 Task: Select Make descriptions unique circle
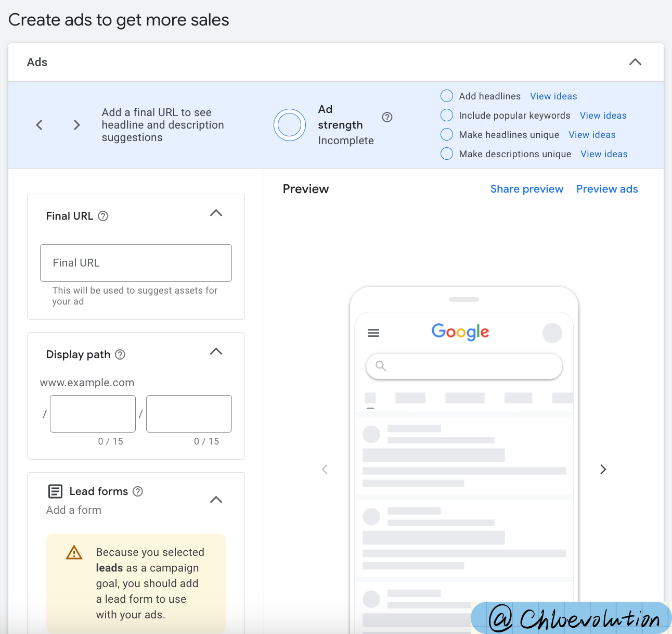tap(447, 154)
